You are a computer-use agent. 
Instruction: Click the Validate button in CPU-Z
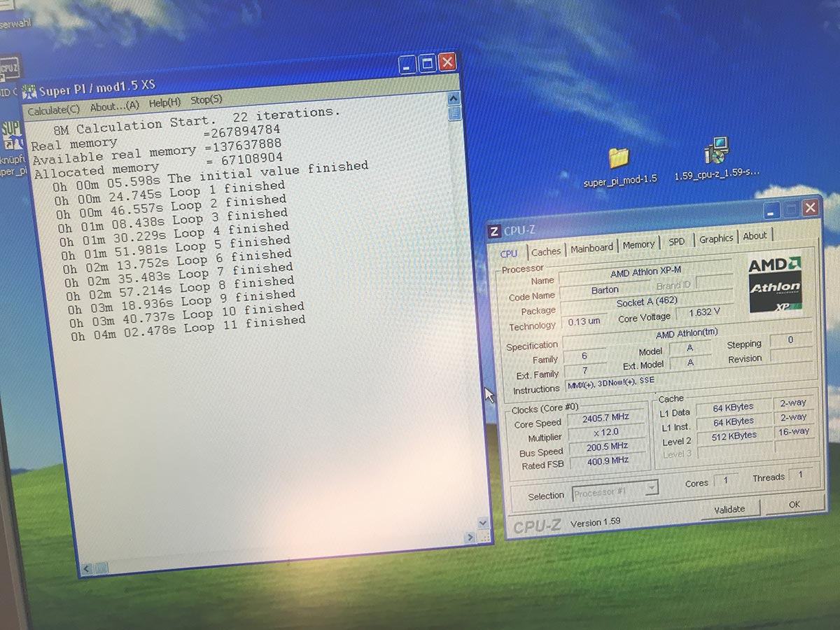[729, 510]
